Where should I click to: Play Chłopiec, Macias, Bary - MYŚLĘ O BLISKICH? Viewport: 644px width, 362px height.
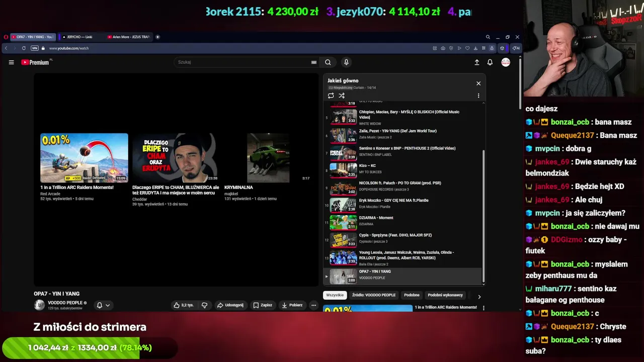(403, 117)
